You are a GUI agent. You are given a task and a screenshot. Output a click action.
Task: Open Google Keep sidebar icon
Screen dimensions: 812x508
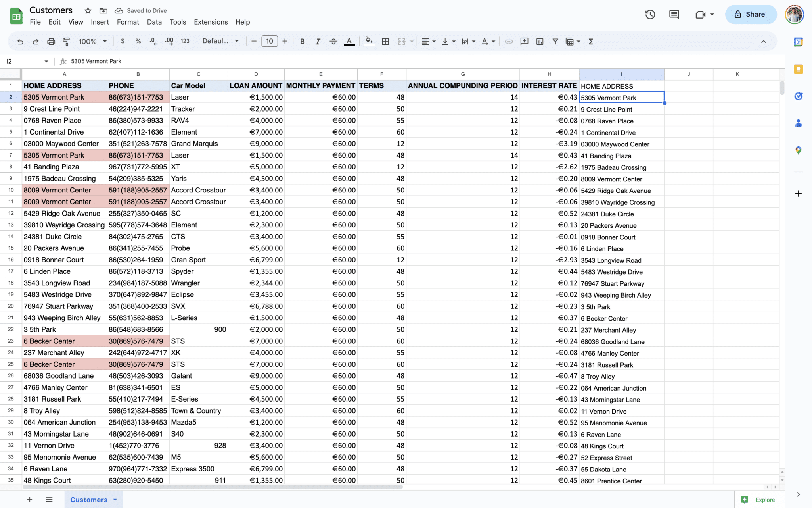(x=798, y=69)
